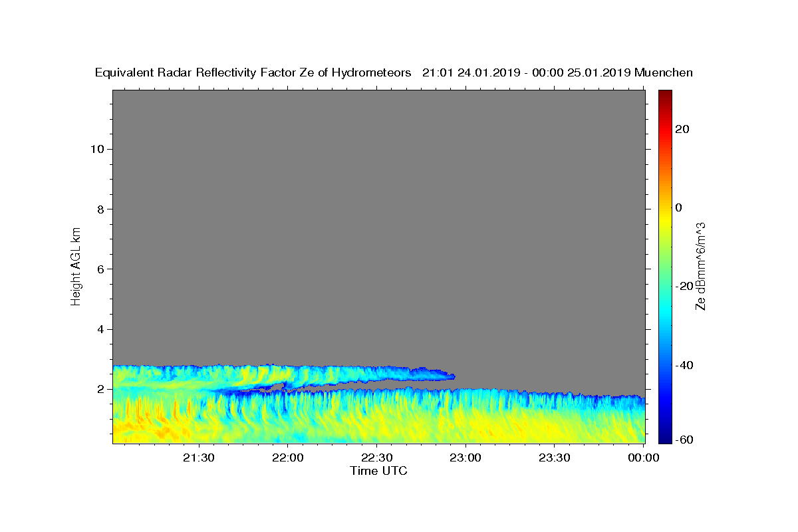Click the 23:30 time tick label
Image resolution: width=798 pixels, height=532 pixels.
click(x=554, y=458)
